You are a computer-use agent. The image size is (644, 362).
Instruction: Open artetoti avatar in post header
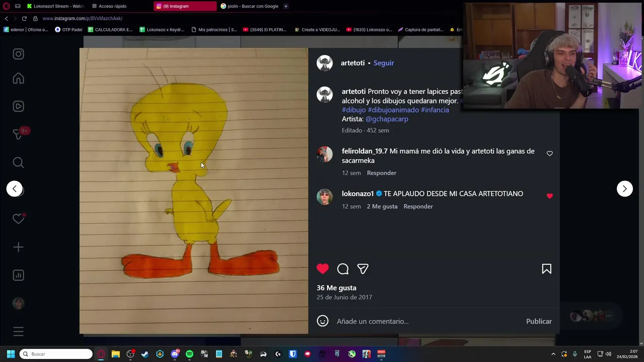click(x=325, y=63)
